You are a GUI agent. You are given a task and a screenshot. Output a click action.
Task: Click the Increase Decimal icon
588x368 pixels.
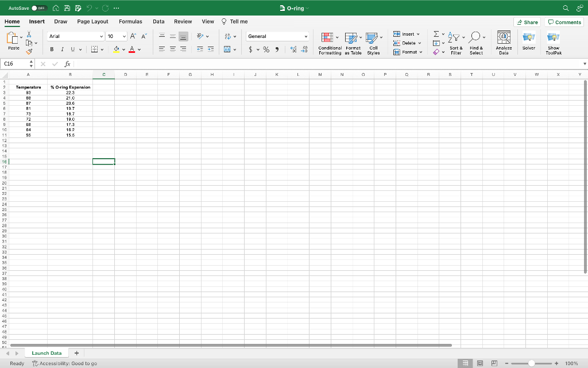point(293,49)
